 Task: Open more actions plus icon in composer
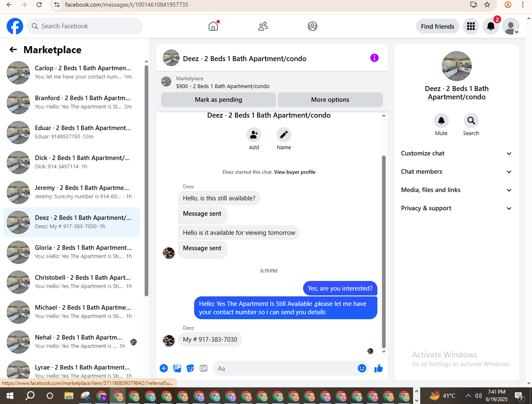[164, 368]
